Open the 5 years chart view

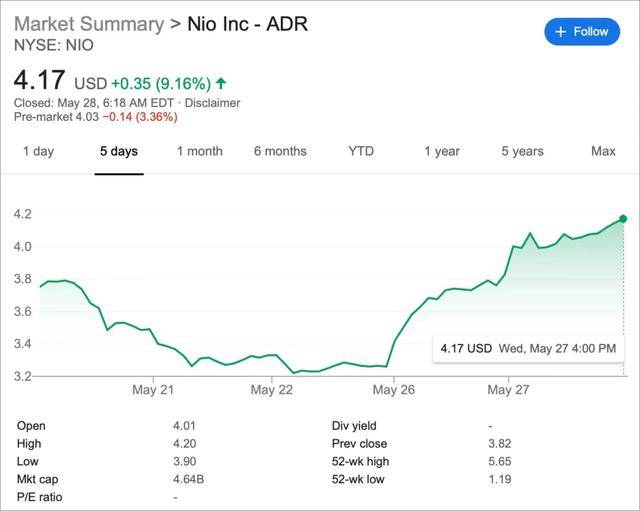point(522,151)
